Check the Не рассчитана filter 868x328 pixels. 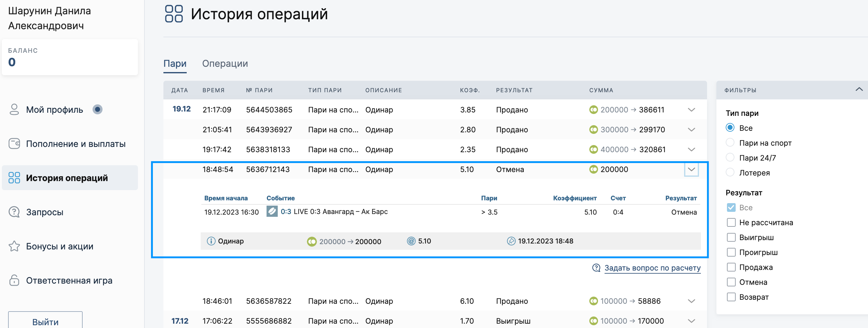coord(731,222)
